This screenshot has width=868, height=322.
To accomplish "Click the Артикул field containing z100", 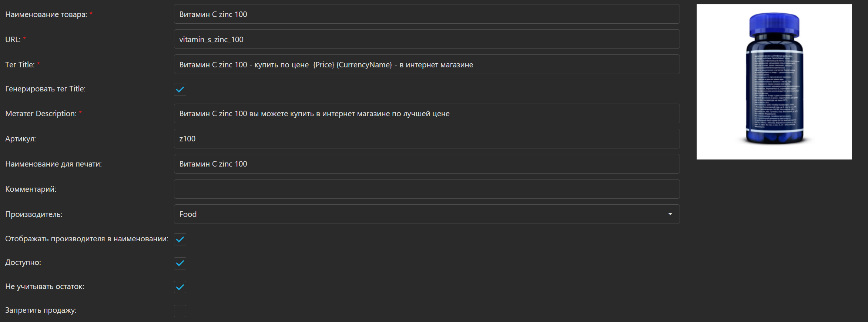I will pyautogui.click(x=426, y=139).
